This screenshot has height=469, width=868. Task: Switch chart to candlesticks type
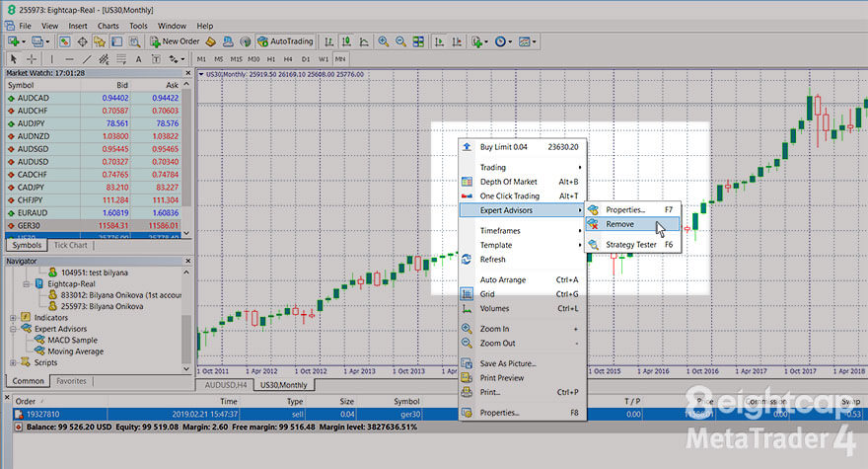pos(346,41)
